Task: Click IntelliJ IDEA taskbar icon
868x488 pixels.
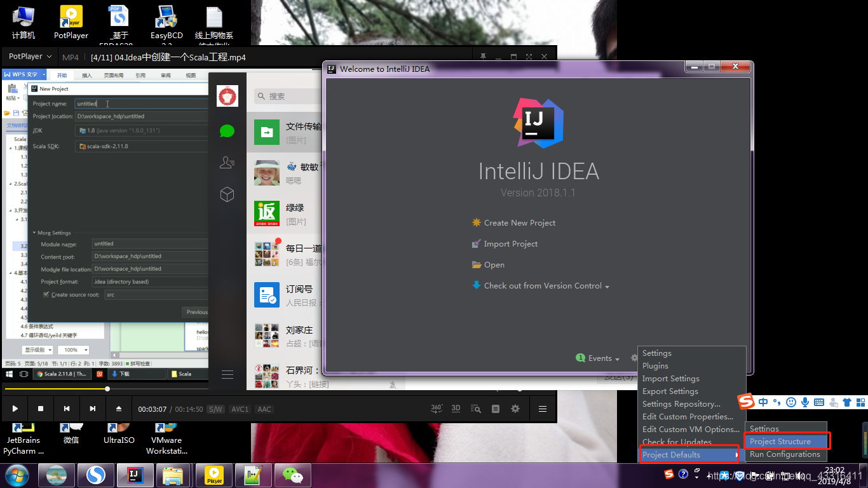Action: [x=136, y=475]
